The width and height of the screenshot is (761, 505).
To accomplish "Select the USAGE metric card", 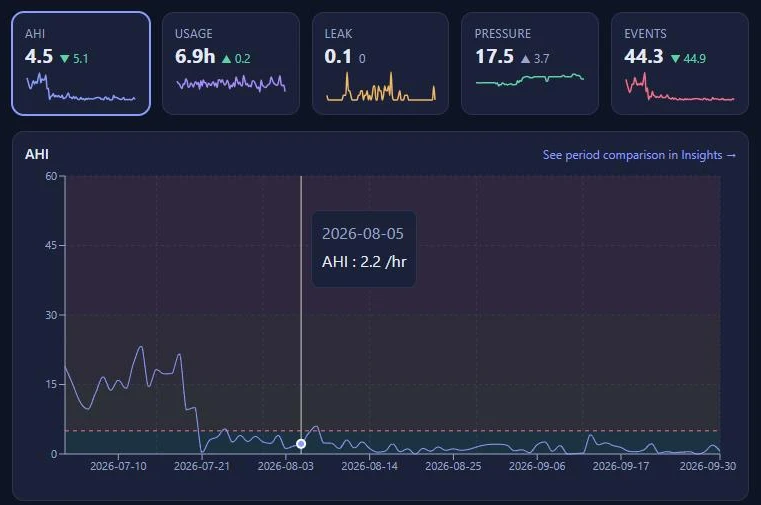I will pos(231,64).
